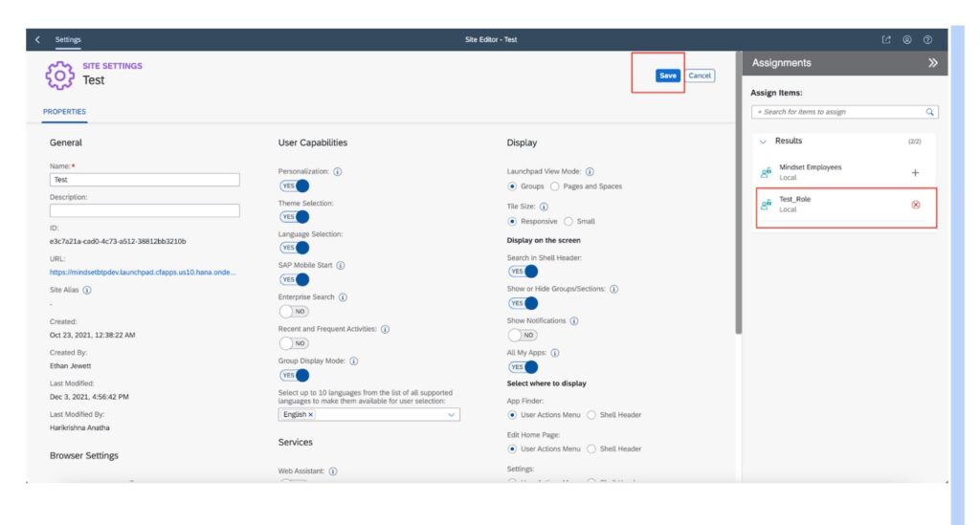
Task: Toggle Personalization switch
Action: click(295, 186)
